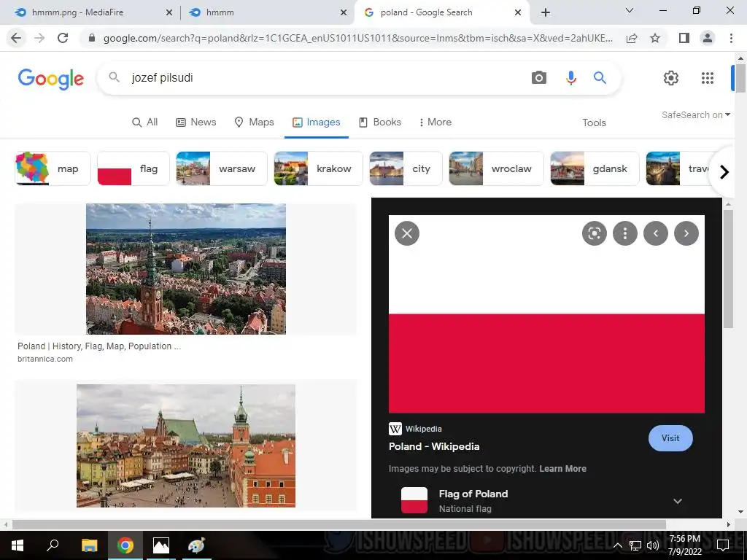Screen dimensions: 747x560
Task: Click the preview panel's vertical scrollbar
Action: point(728,269)
